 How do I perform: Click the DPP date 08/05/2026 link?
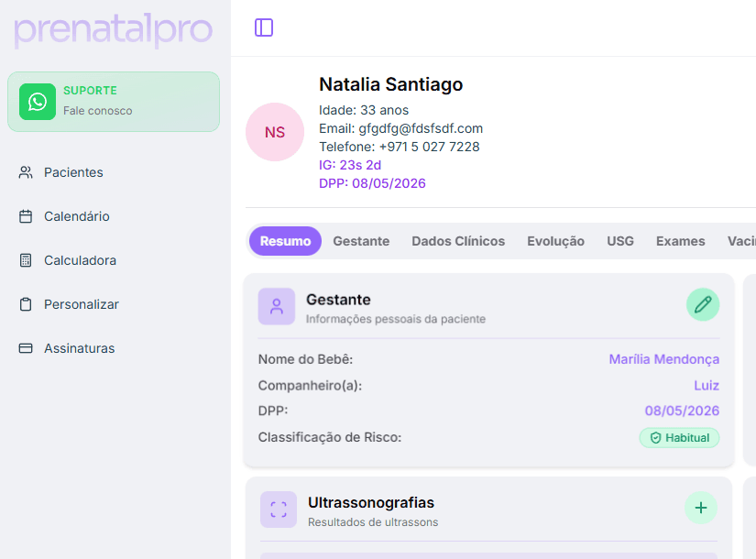pyautogui.click(x=682, y=411)
